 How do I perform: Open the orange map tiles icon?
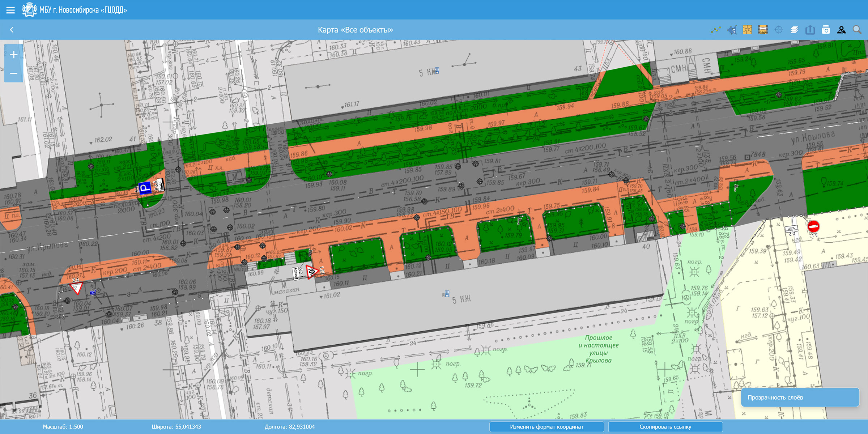coord(747,30)
